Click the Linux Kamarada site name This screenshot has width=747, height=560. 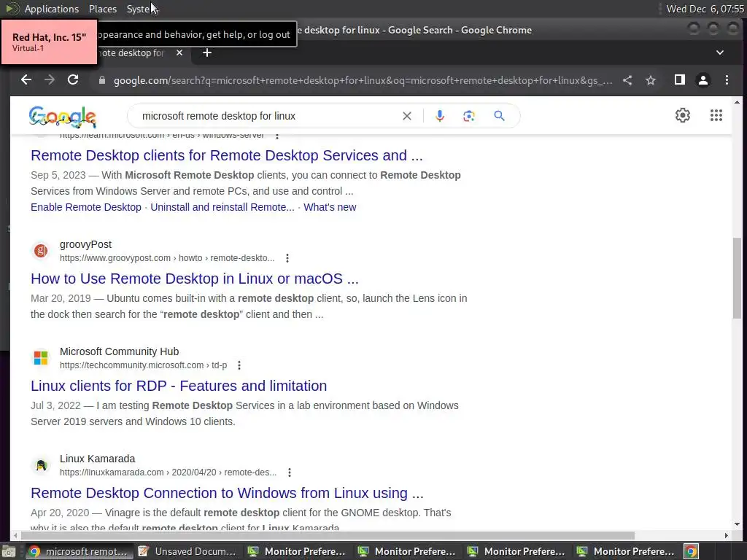[97, 459]
